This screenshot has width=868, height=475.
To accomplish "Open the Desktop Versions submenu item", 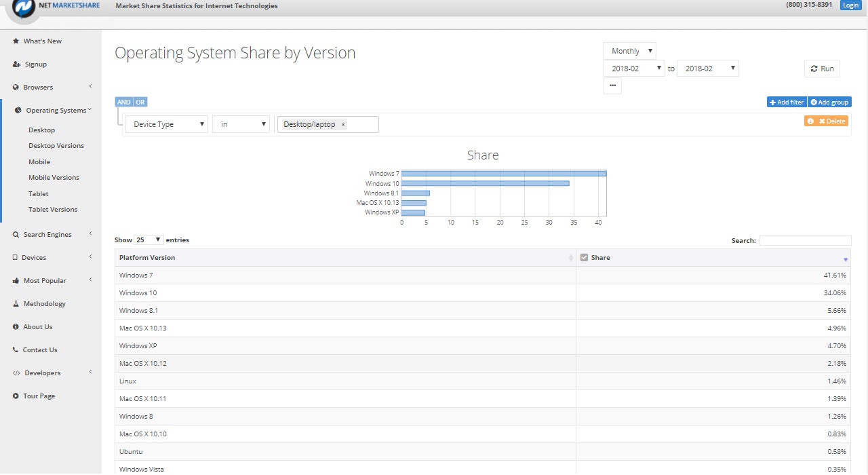I will pos(56,146).
